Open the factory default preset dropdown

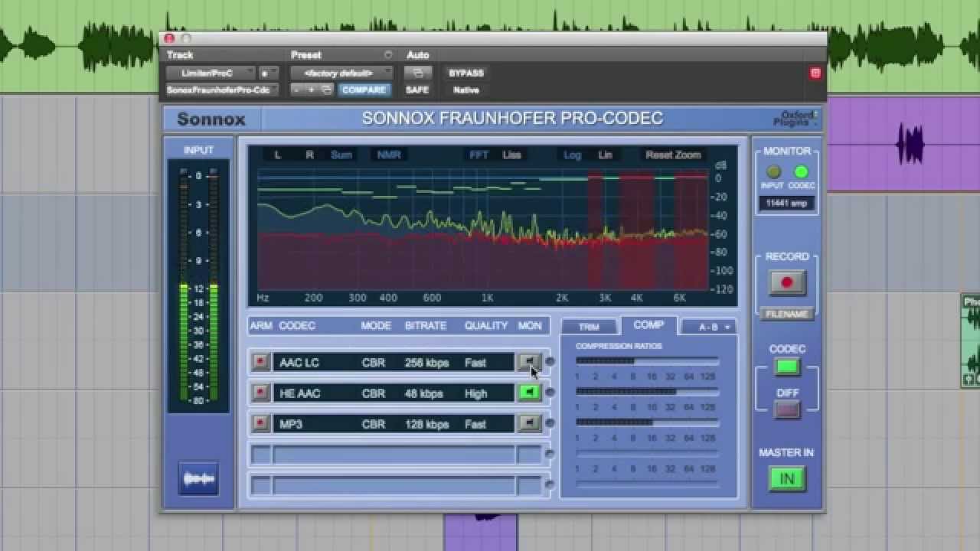click(x=341, y=73)
